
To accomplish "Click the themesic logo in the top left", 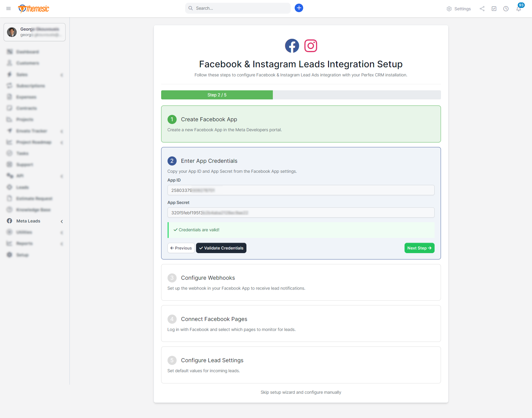I will [34, 8].
